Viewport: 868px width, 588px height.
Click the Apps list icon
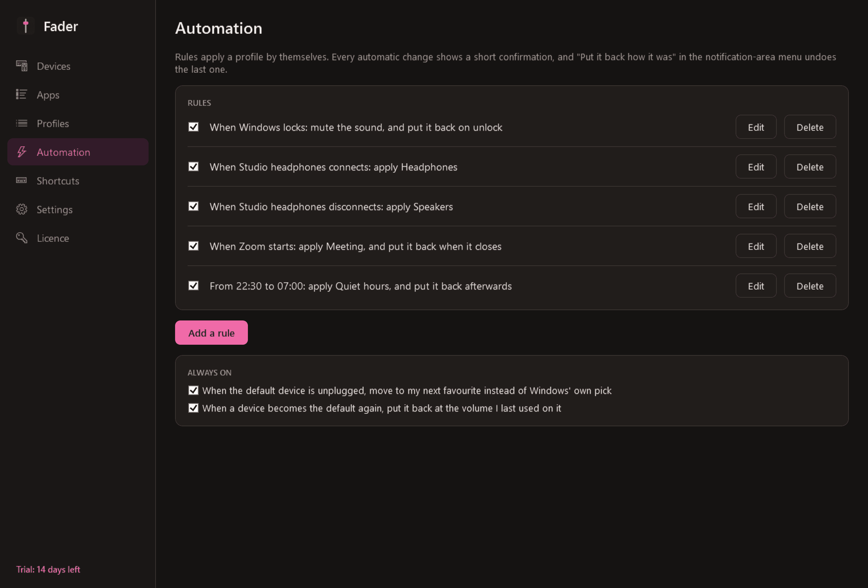click(x=22, y=94)
